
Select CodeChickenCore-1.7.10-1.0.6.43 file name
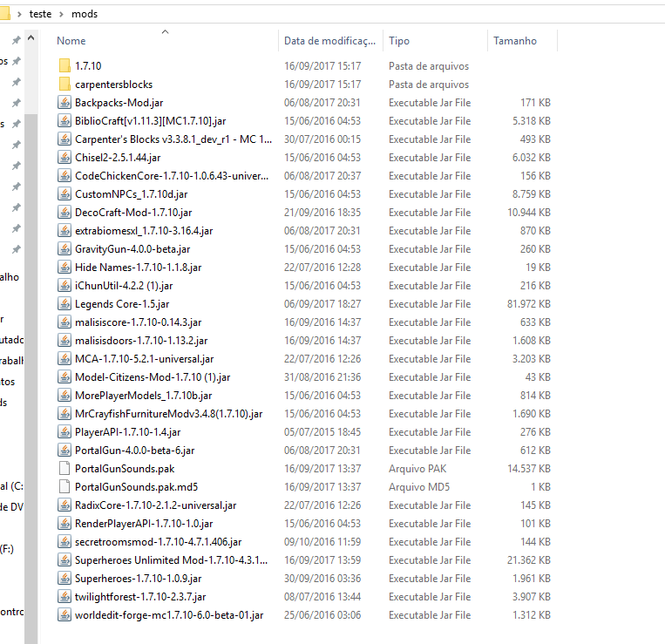pyautogui.click(x=172, y=175)
